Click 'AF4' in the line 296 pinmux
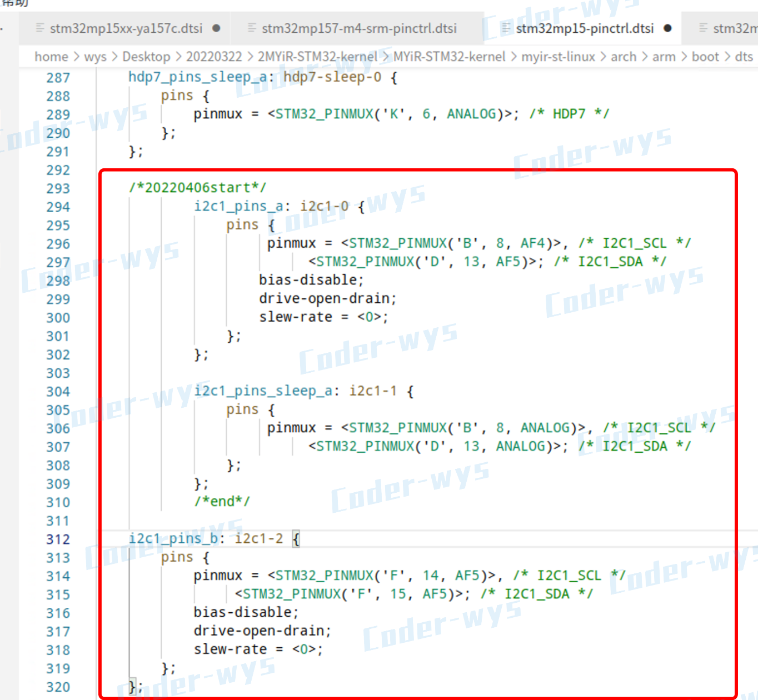 pyautogui.click(x=532, y=243)
